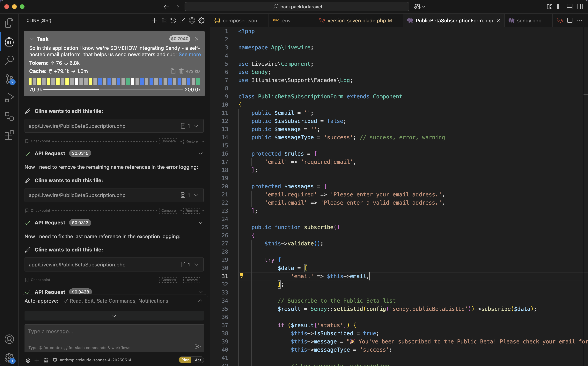Collapse the Auto-approve section chevron
Image resolution: width=588 pixels, height=366 pixels.
[x=200, y=301]
